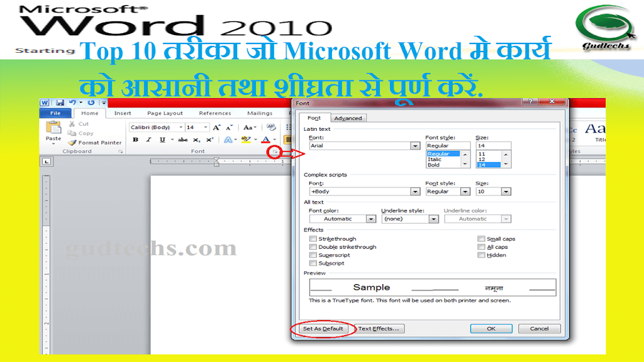
Task: Switch to the Mailings ribbon tab
Action: [260, 113]
